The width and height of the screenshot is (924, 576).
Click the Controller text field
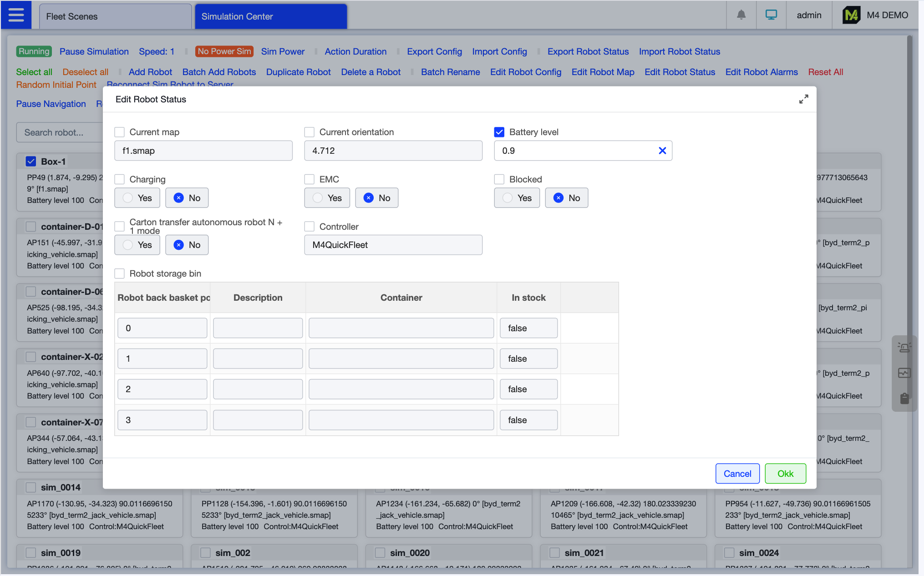[x=393, y=245]
